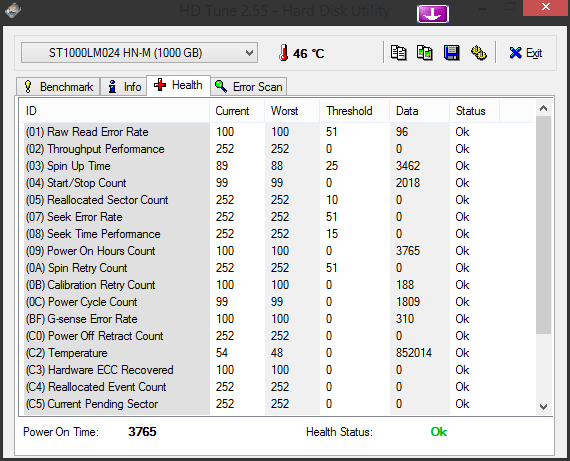The image size is (570, 461).
Task: Click the Current column header
Action: (237, 111)
